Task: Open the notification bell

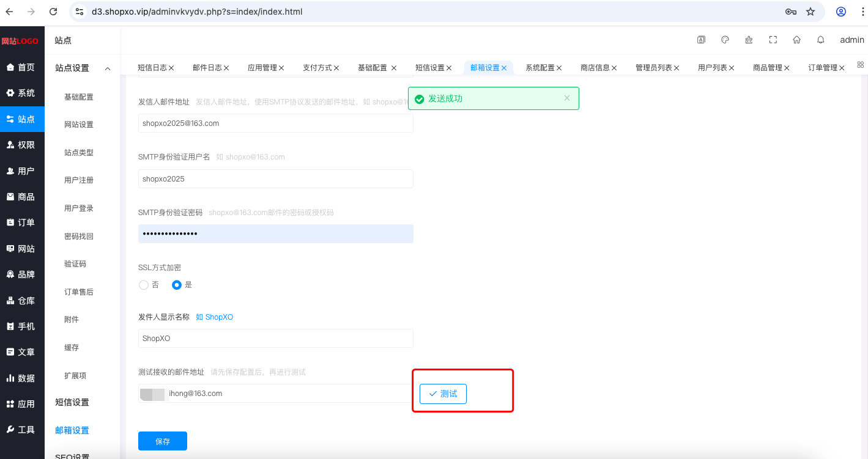Action: pyautogui.click(x=821, y=40)
